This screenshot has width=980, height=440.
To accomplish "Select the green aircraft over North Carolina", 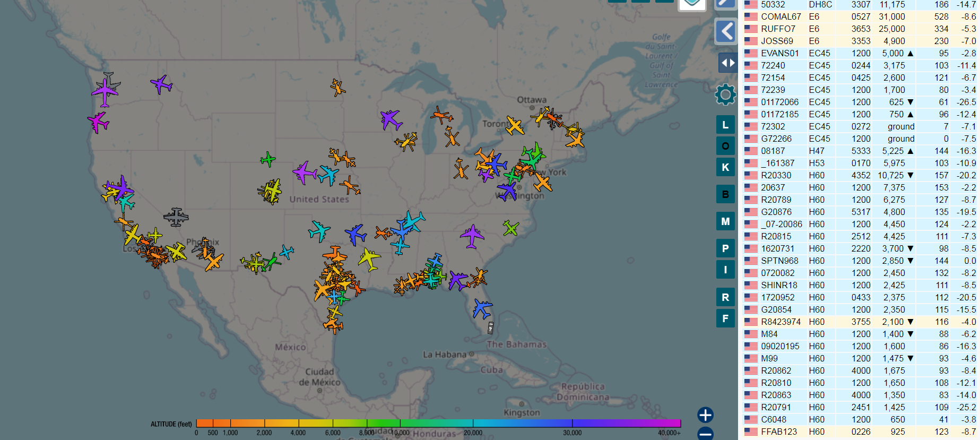I will tap(511, 228).
